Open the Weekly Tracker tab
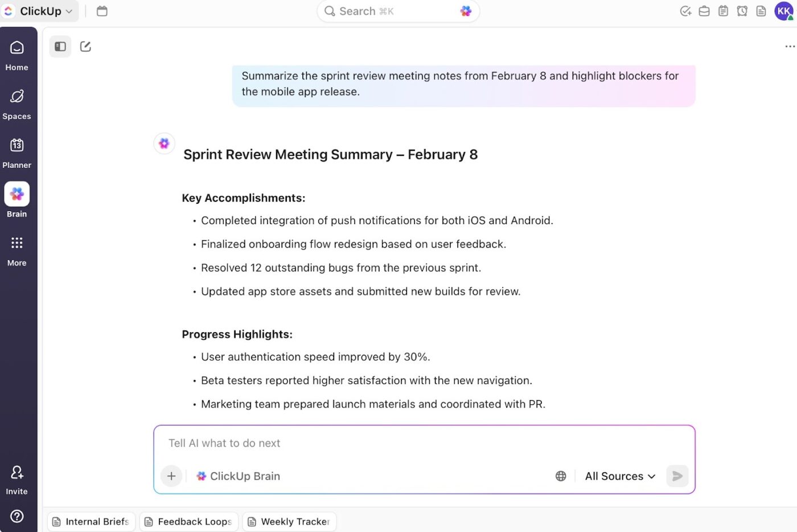 289,521
